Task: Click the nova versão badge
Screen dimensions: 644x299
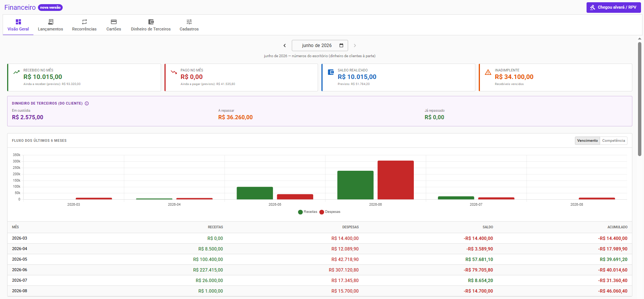Action: 50,8
